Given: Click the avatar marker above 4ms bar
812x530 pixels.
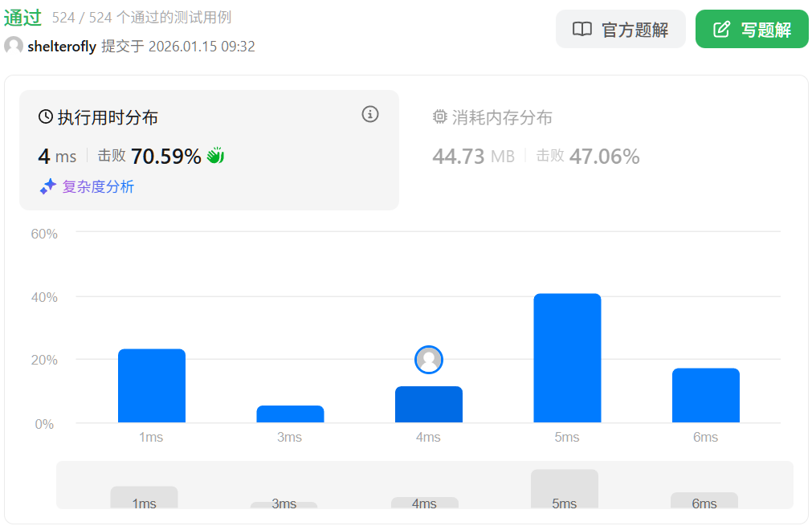Looking at the screenshot, I should tap(429, 360).
